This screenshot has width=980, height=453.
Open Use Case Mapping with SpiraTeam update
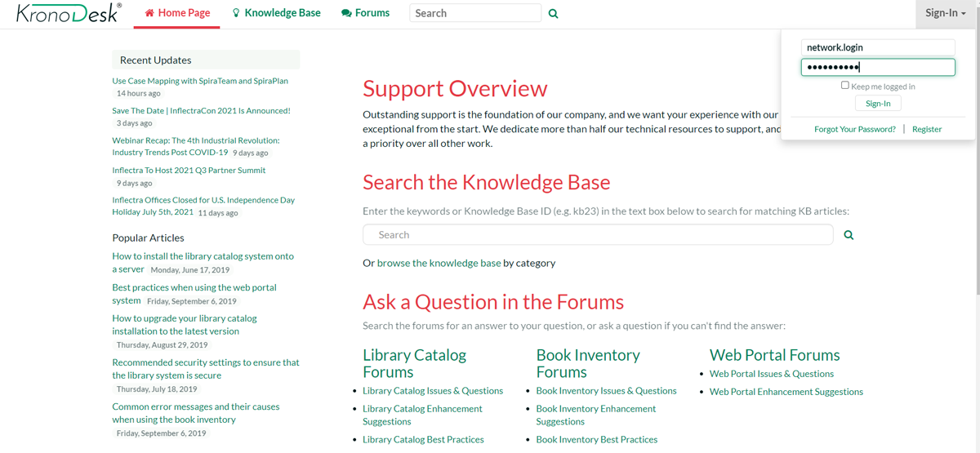coord(200,81)
